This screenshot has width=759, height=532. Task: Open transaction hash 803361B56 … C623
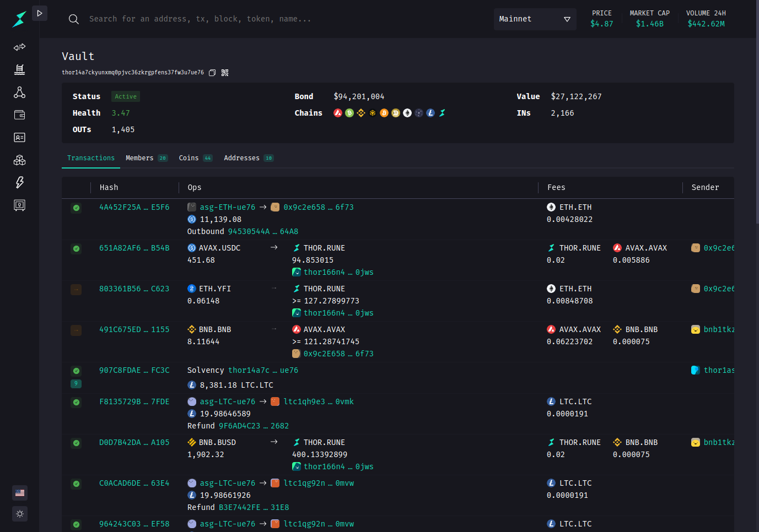[134, 289]
